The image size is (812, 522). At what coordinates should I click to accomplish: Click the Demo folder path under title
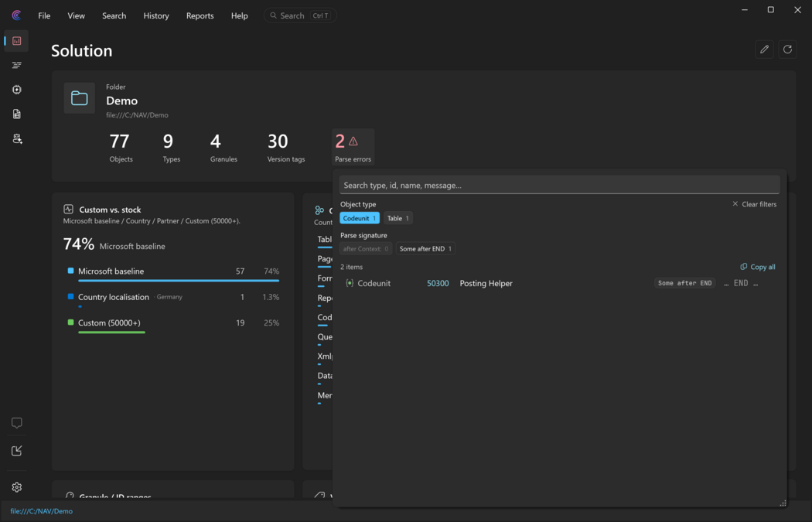[137, 115]
